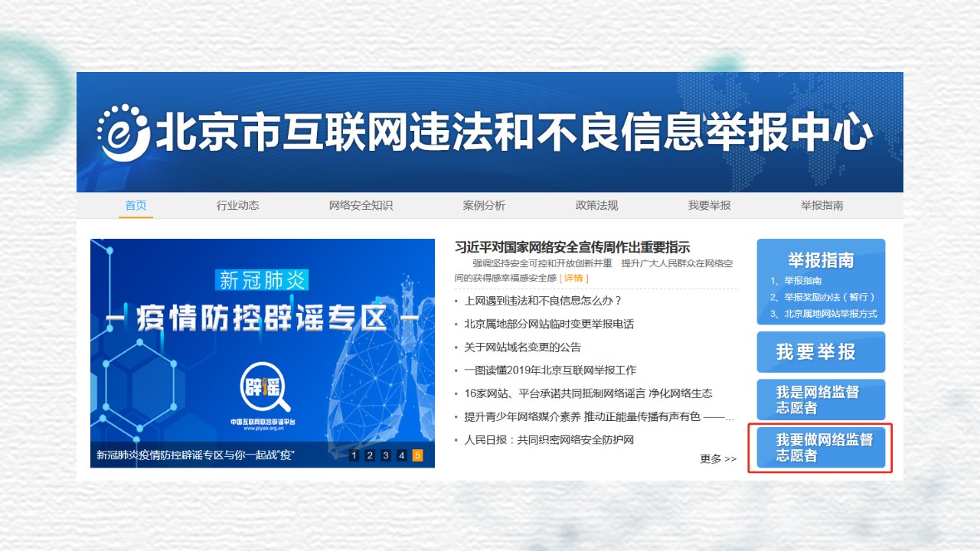980x551 pixels.
Task: Show carousel slide 5
Action: coord(418,455)
